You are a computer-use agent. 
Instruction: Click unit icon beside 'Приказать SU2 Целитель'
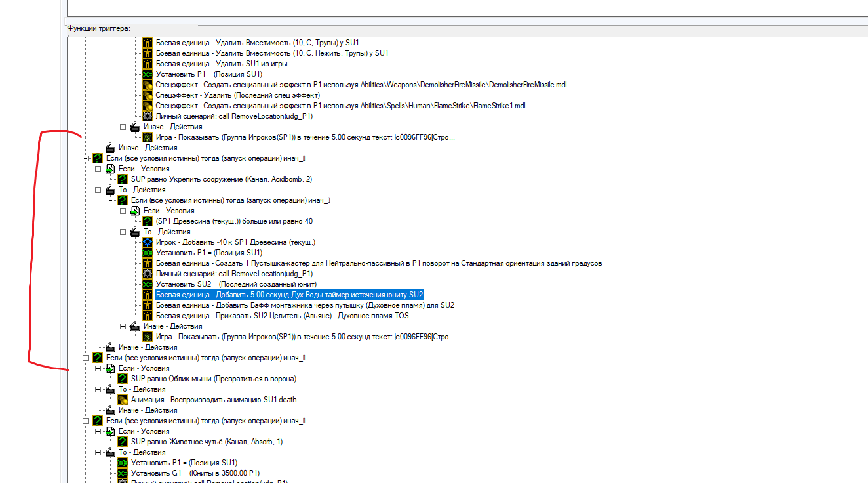148,316
